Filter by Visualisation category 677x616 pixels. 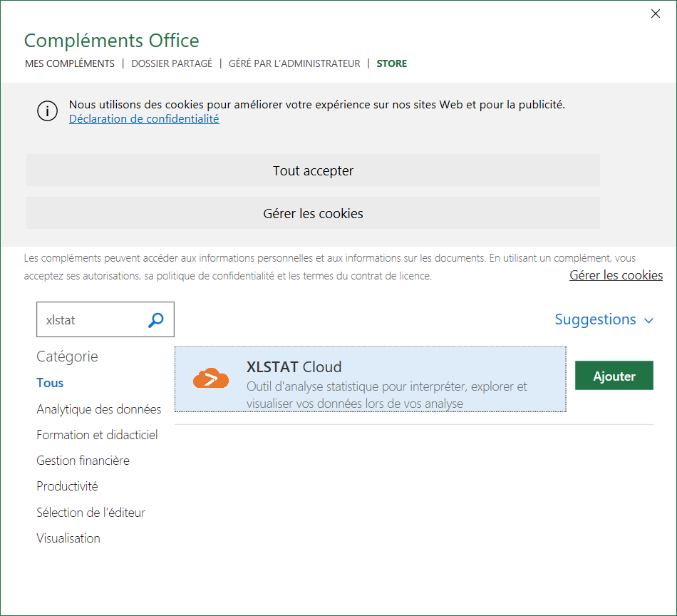(x=68, y=538)
